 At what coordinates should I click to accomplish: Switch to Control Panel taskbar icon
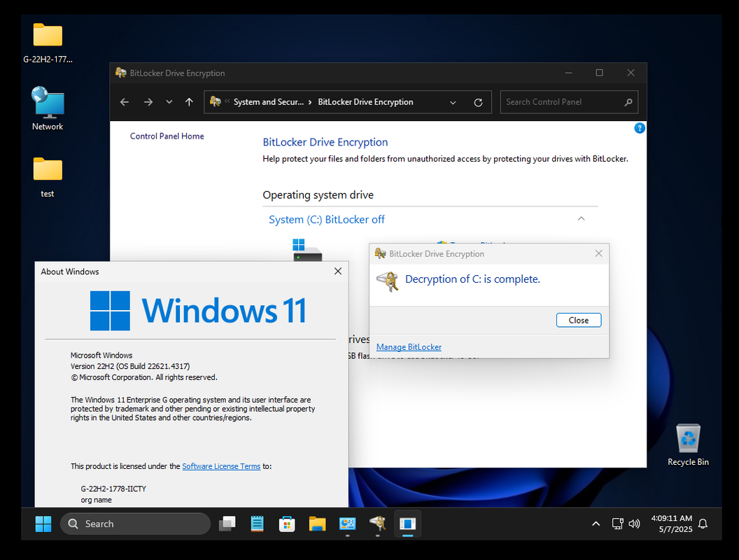(347, 524)
